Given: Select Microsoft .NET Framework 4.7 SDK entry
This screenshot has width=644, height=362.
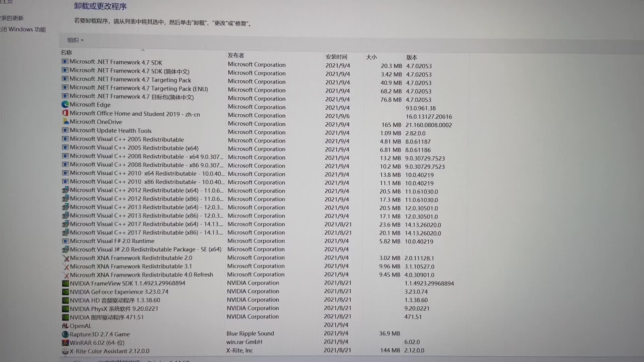Looking at the screenshot, I should point(116,62).
